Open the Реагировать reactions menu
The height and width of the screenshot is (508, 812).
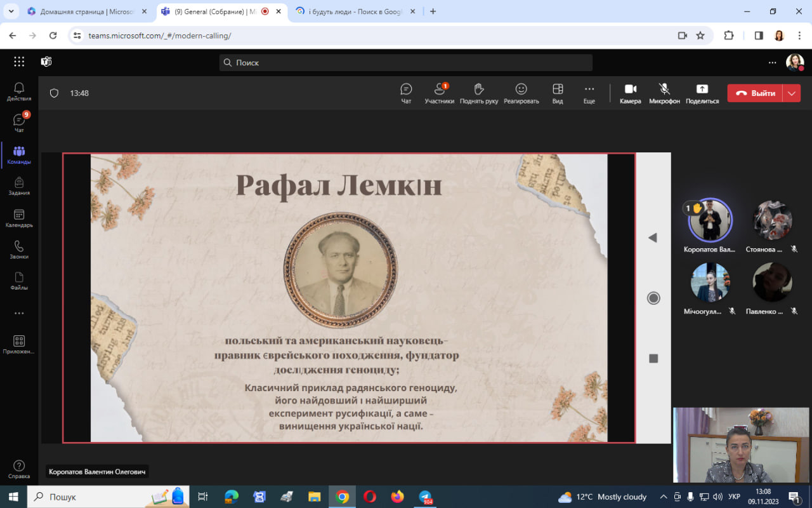click(521, 93)
